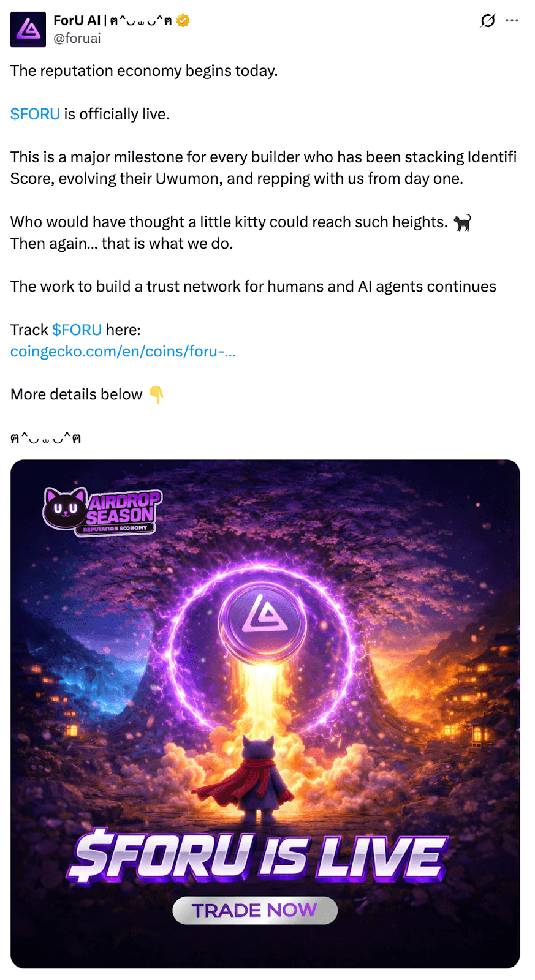This screenshot has height=980, width=535.
Task: Click the glowing ForU coin logo
Action: pyautogui.click(x=264, y=619)
